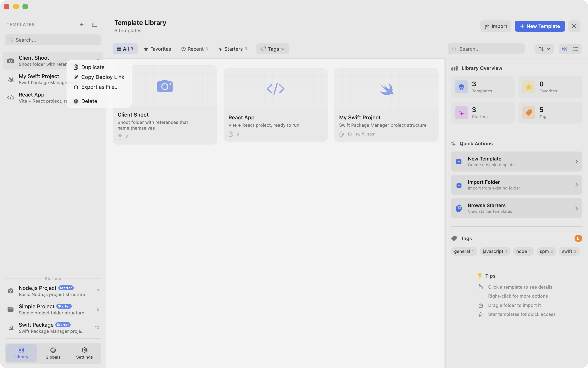Click New Template quick action
588x368 pixels.
516,162
